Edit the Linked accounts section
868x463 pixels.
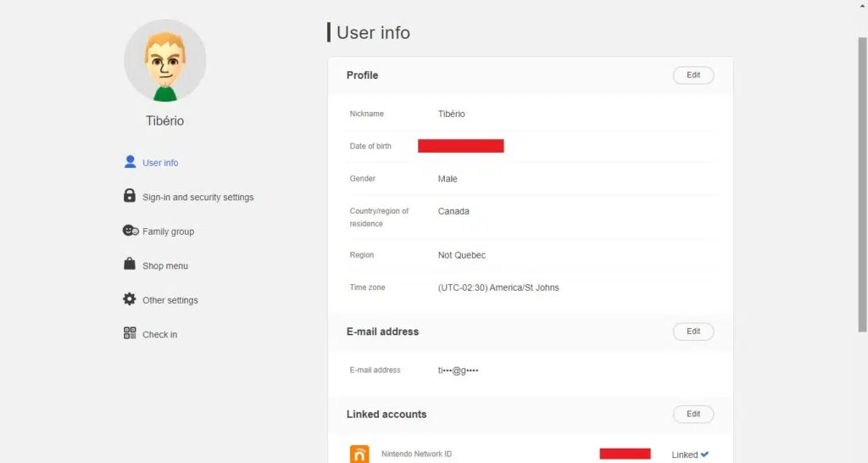(693, 415)
